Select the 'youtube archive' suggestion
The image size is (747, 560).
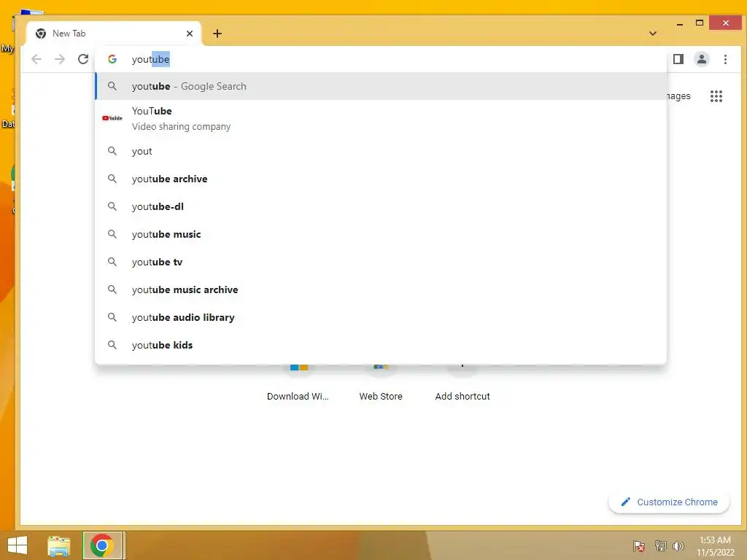pos(381,179)
